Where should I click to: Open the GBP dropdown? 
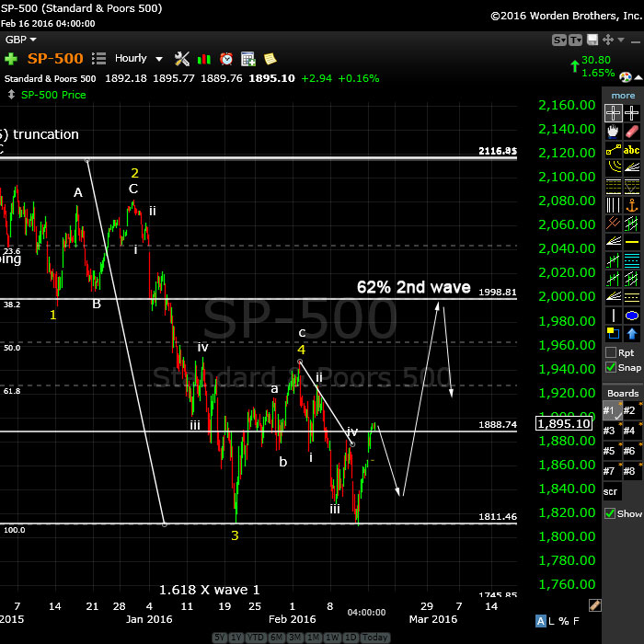20,40
